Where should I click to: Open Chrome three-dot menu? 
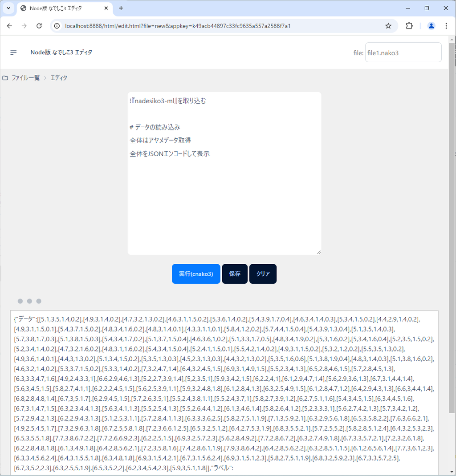[446, 26]
